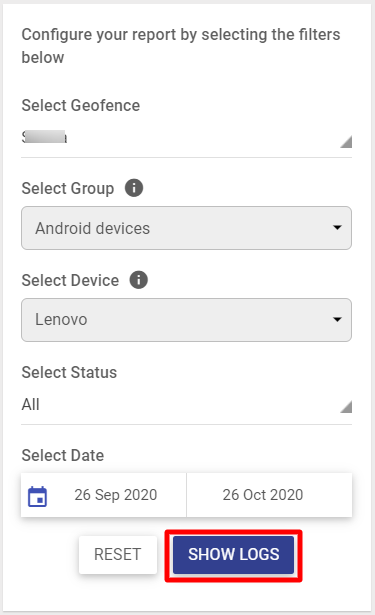This screenshot has width=375, height=615.
Task: Click the Show Logs button
Action: tap(233, 555)
